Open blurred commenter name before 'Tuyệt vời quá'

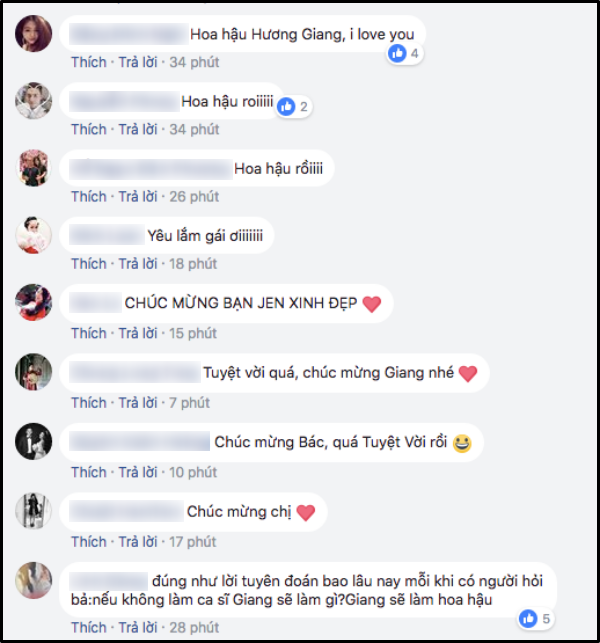pyautogui.click(x=135, y=373)
